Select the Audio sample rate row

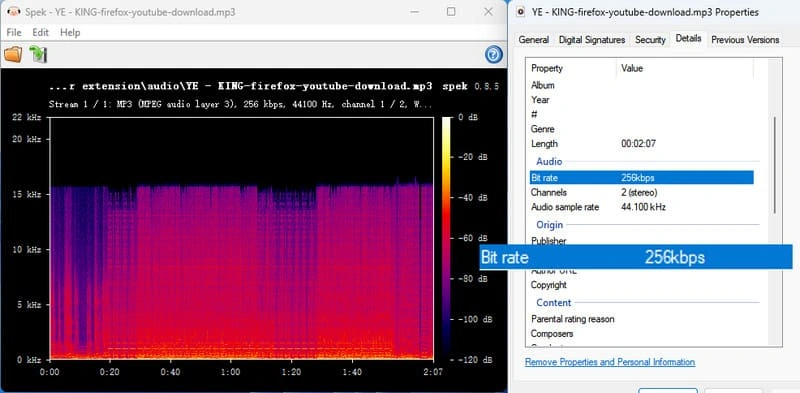pos(641,207)
